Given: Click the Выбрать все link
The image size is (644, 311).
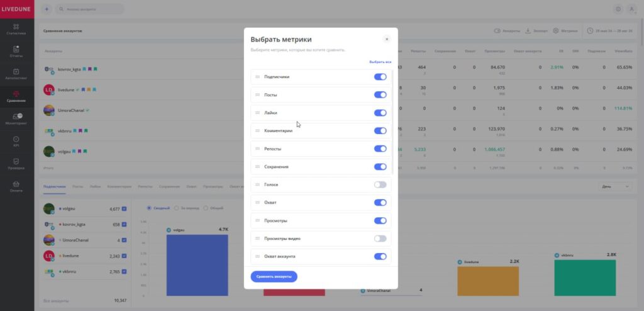Looking at the screenshot, I should pos(380,62).
